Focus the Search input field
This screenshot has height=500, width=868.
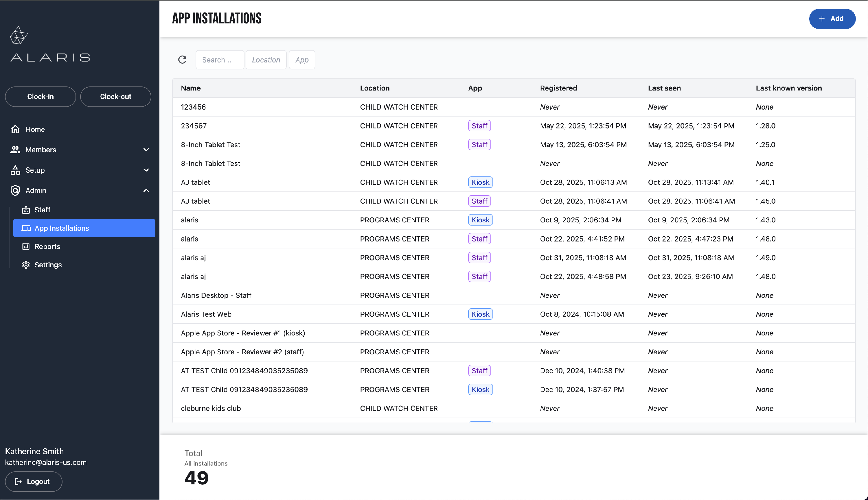(220, 60)
